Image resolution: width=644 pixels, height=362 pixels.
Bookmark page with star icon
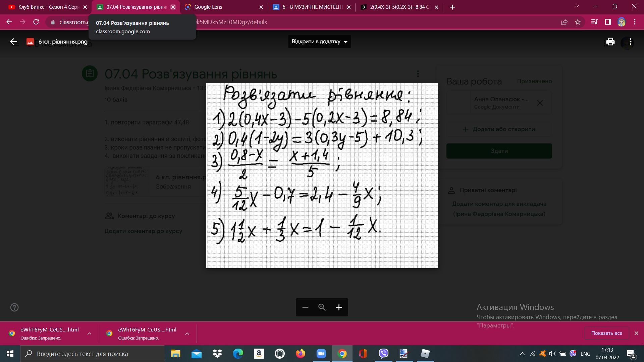pos(578,22)
